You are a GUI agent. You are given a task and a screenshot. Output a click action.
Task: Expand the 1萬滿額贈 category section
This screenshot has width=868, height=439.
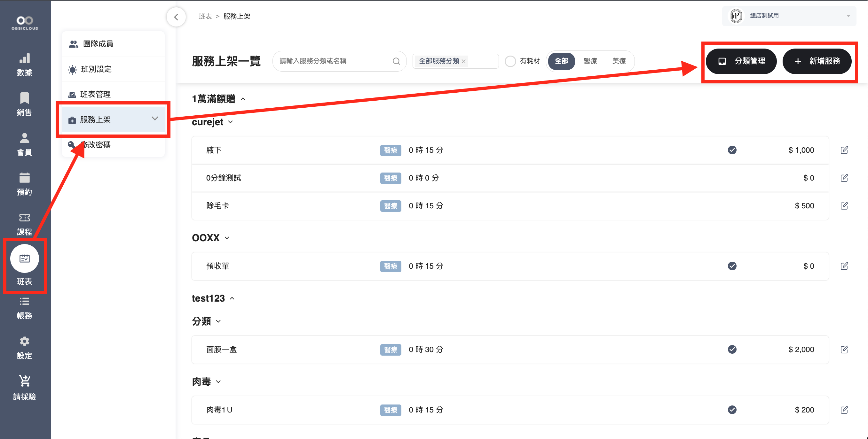pos(243,99)
